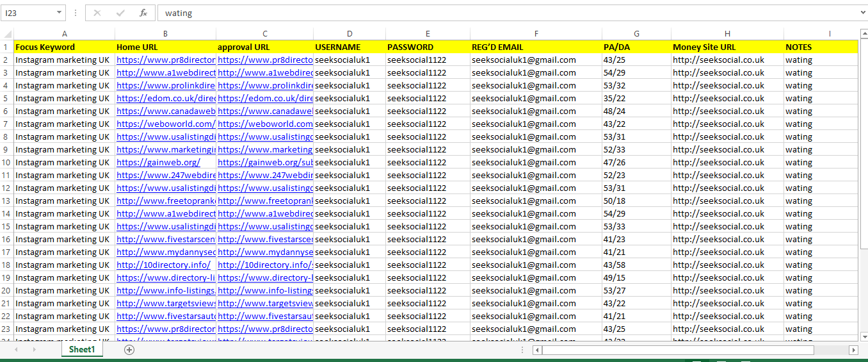Select column F header
The height and width of the screenshot is (362, 868).
[536, 34]
